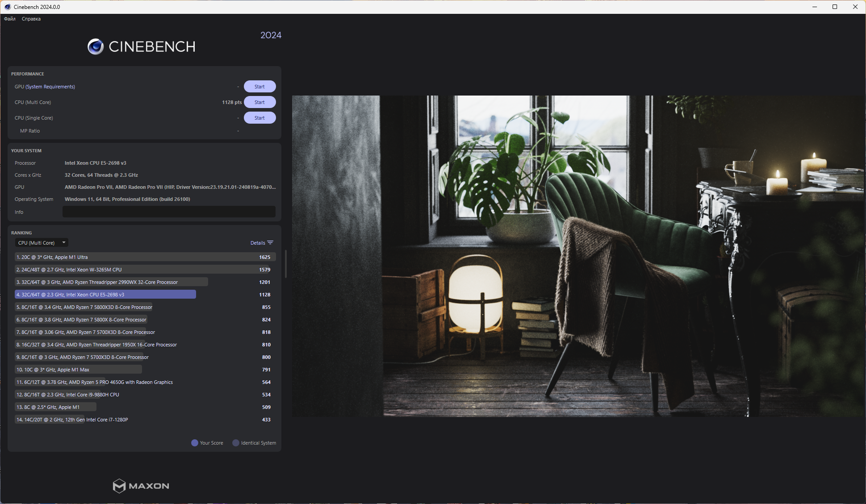Select Threadripper 2990WX ranking row

click(x=145, y=282)
